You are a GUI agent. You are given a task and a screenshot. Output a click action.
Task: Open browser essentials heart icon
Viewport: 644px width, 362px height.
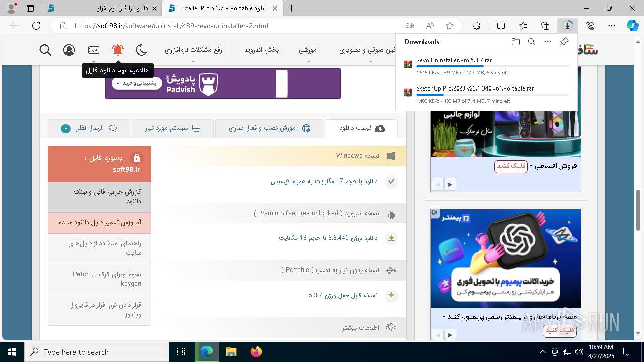(x=590, y=26)
